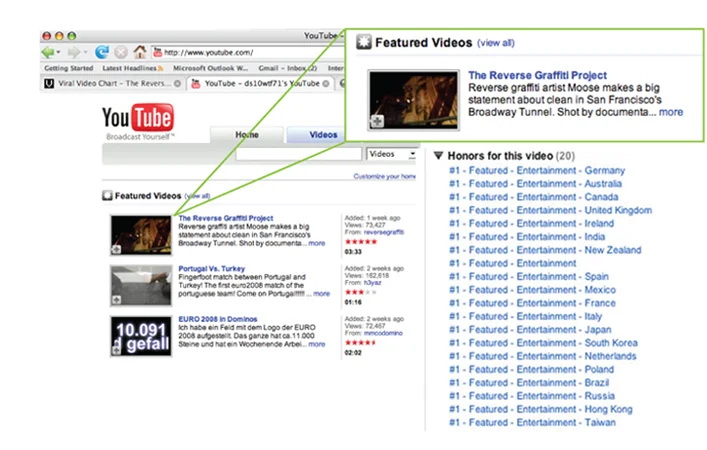Image resolution: width=707 pixels, height=450 pixels.
Task: Rate EURO 2008 In Dominos stars
Action: click(x=361, y=343)
